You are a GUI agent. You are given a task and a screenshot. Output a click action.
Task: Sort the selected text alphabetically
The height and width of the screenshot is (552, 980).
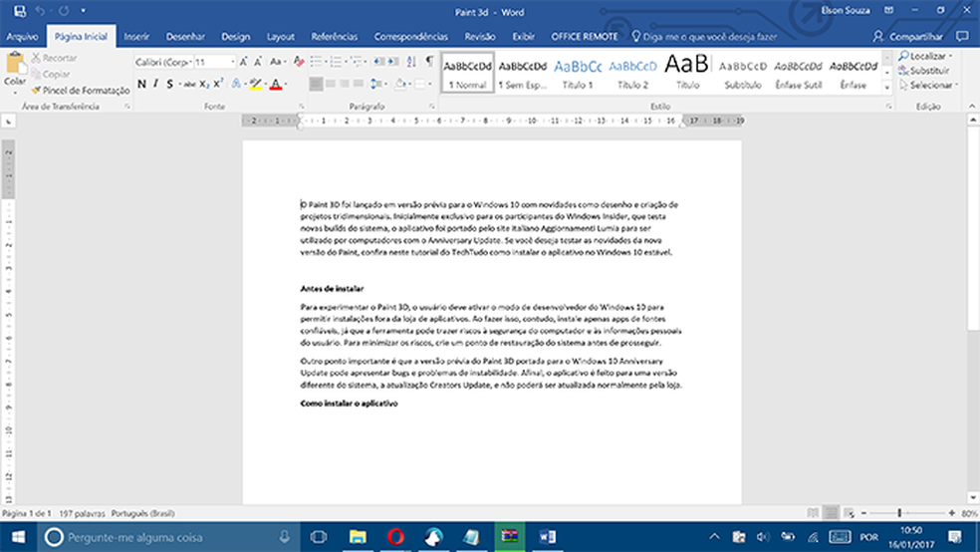pos(411,61)
